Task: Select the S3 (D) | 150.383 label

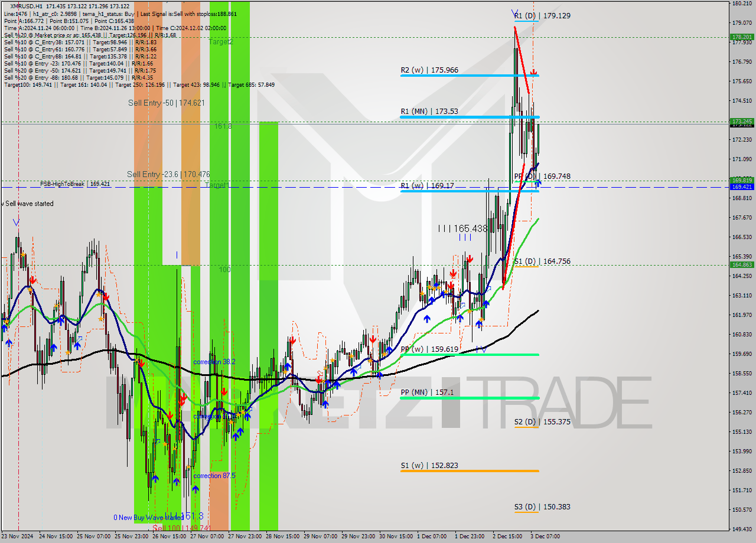Action: point(542,507)
